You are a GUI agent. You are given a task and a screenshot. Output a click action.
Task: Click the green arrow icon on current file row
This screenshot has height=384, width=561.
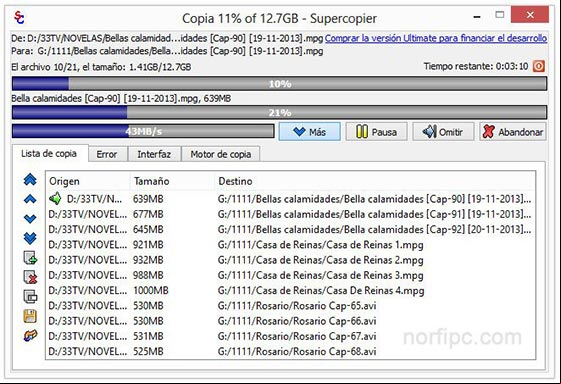coord(55,198)
